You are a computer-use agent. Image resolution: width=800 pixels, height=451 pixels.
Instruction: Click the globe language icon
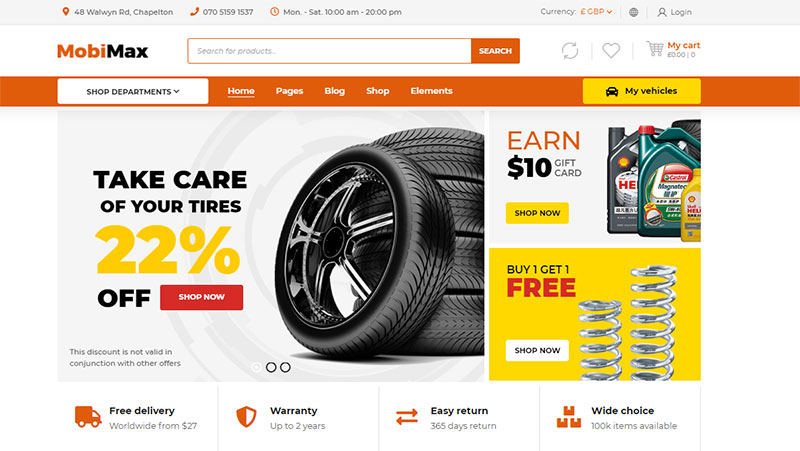633,12
